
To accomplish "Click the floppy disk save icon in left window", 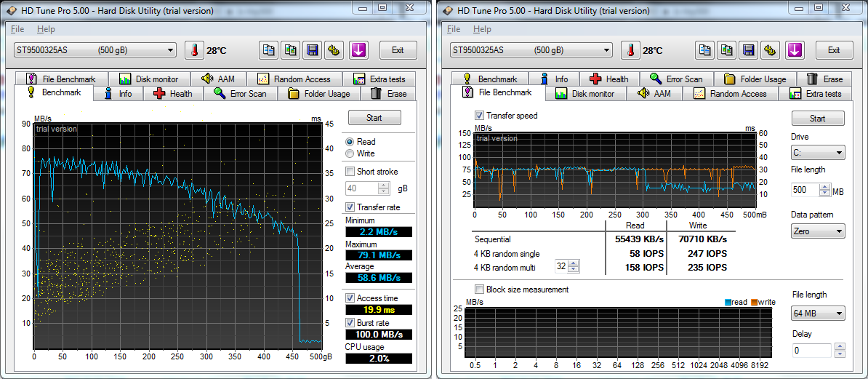I will click(x=312, y=50).
